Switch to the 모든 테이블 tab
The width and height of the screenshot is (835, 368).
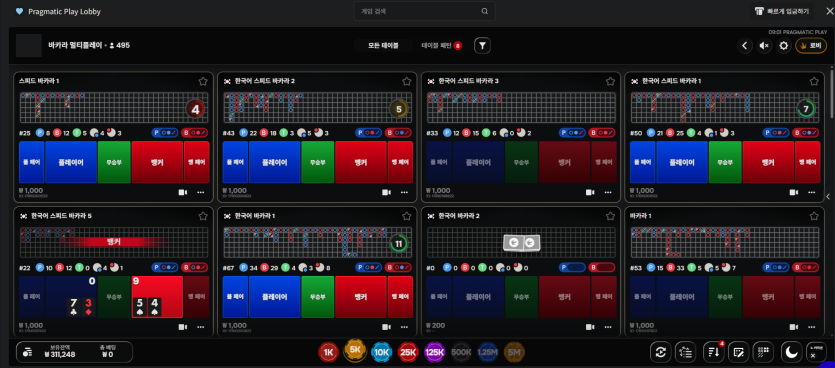[x=383, y=46]
